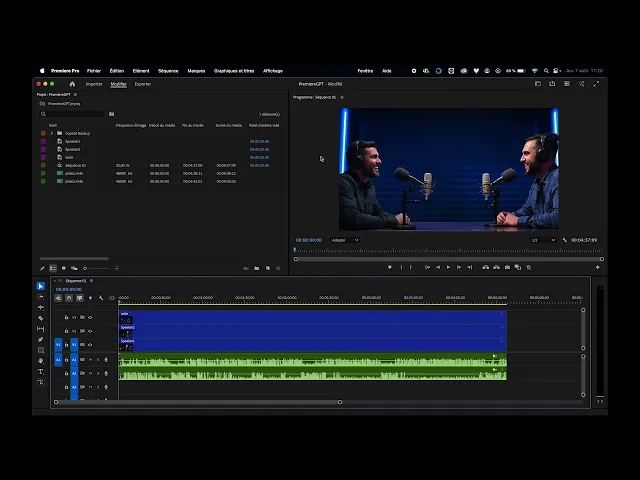
Task: Click Mark Out in Program monitor
Action: pos(411,267)
